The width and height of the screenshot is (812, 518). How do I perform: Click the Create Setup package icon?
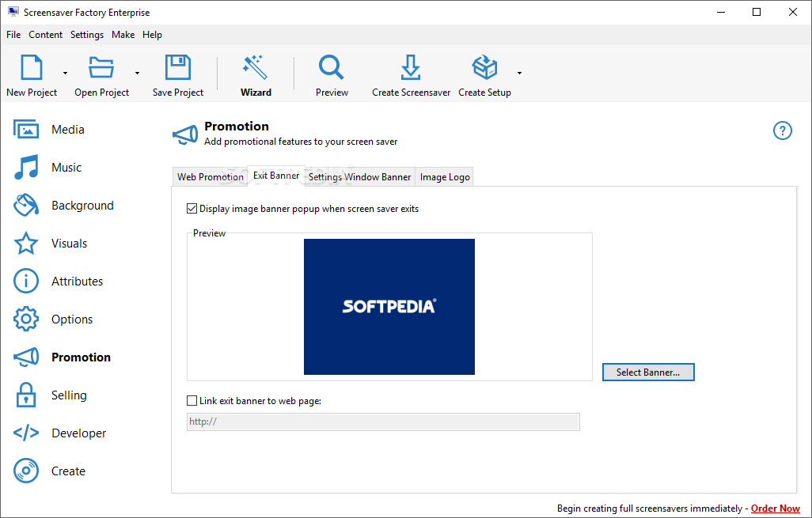[x=484, y=67]
